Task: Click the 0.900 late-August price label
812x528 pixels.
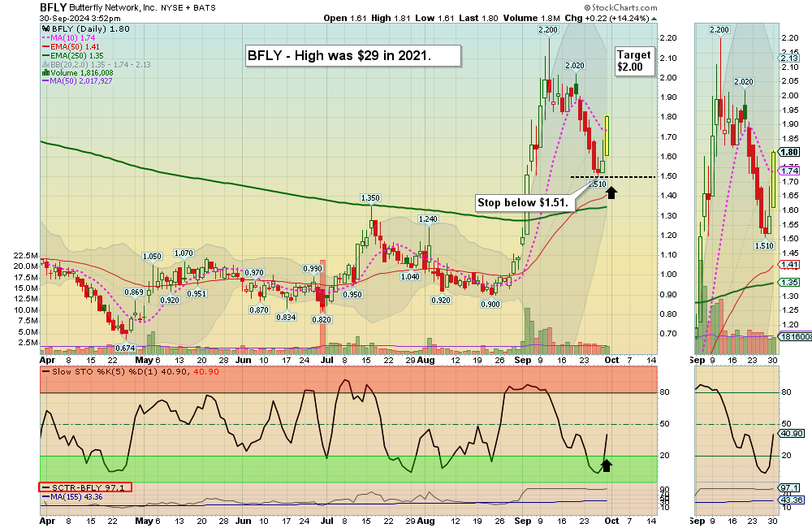Action: point(490,304)
